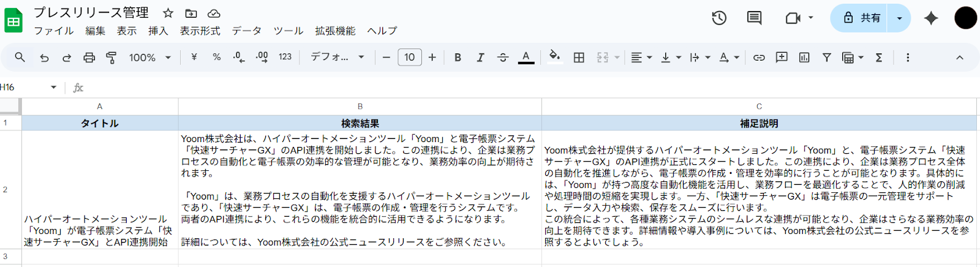Collapse the menus with chevron
Image resolution: width=980 pixels, height=267 pixels.
pyautogui.click(x=960, y=57)
